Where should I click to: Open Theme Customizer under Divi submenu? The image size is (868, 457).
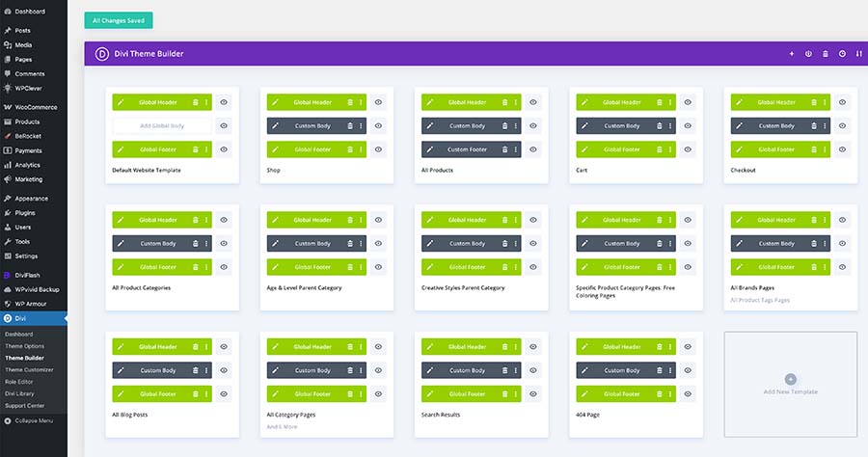29,369
